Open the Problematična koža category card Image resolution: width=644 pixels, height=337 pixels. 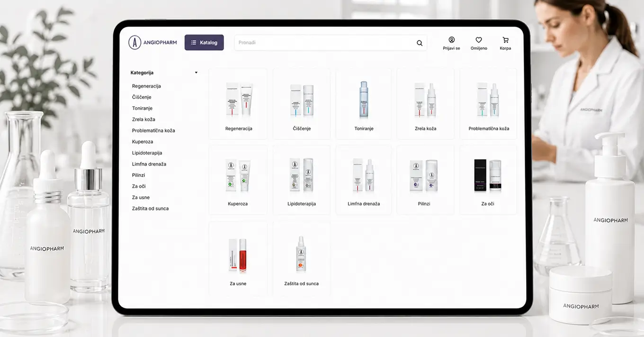(489, 103)
